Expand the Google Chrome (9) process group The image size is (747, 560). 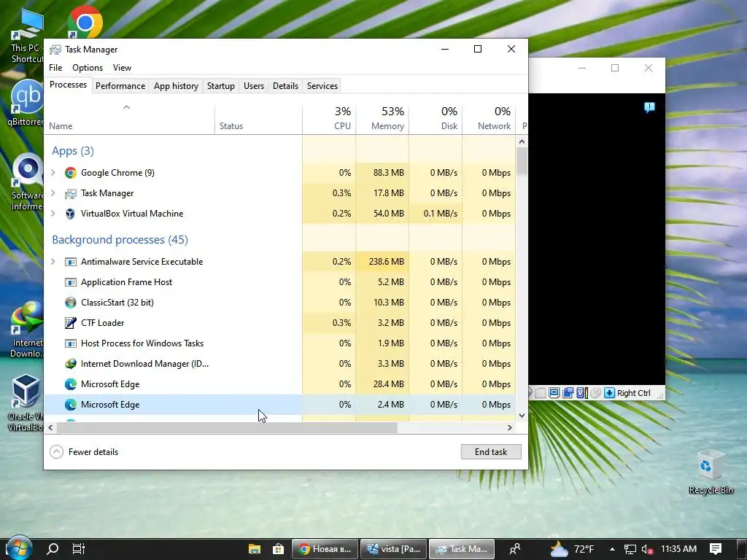[53, 173]
